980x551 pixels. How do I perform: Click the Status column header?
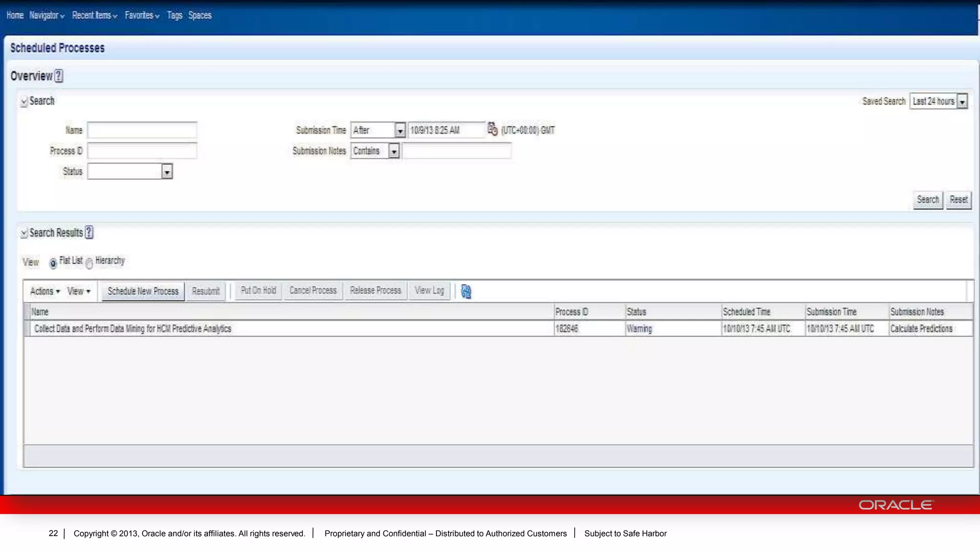coord(673,312)
